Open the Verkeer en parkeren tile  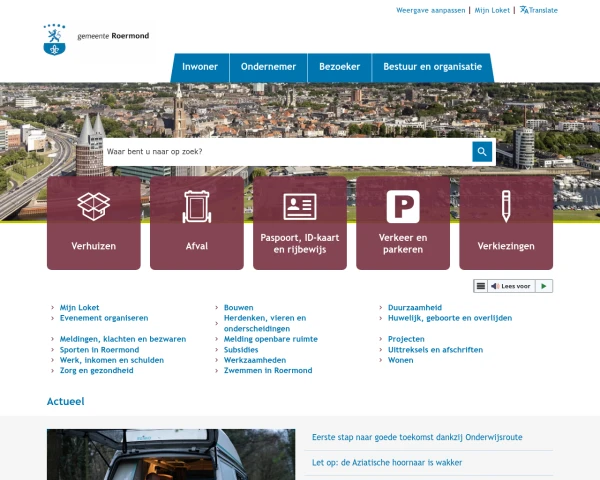(x=403, y=223)
